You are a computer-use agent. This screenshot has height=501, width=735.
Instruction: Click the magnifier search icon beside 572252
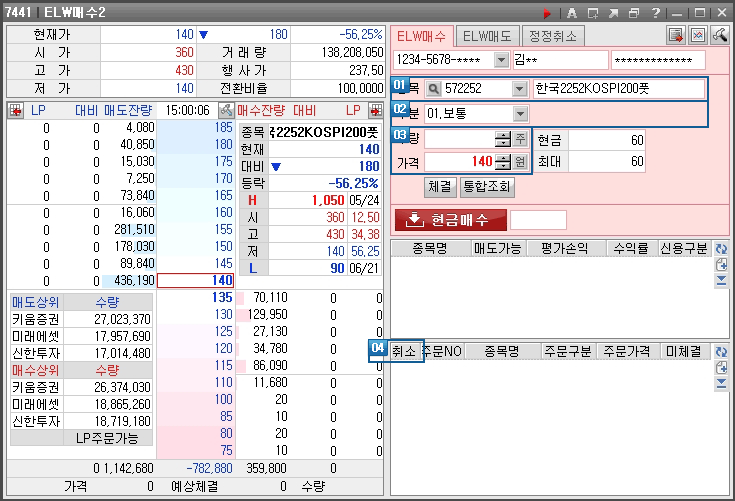tap(434, 89)
